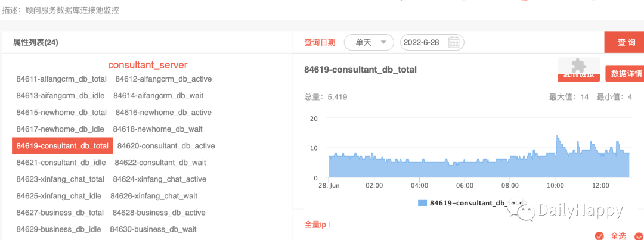Click the chart peak near 10:00
The height and width of the screenshot is (240, 644).
point(557,136)
